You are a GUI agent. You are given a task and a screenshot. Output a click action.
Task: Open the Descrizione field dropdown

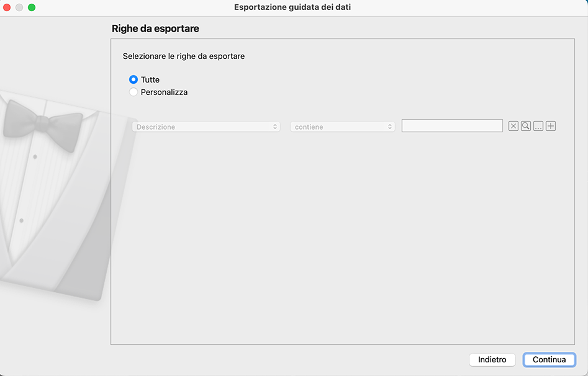click(206, 127)
